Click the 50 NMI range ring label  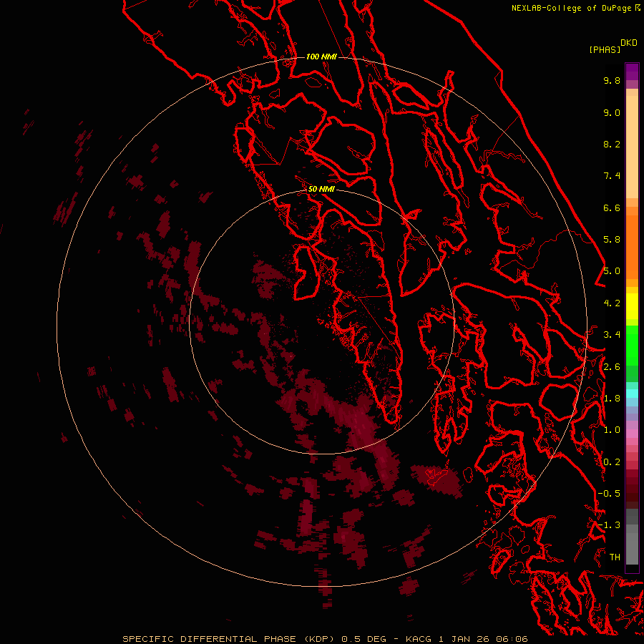[x=321, y=189]
